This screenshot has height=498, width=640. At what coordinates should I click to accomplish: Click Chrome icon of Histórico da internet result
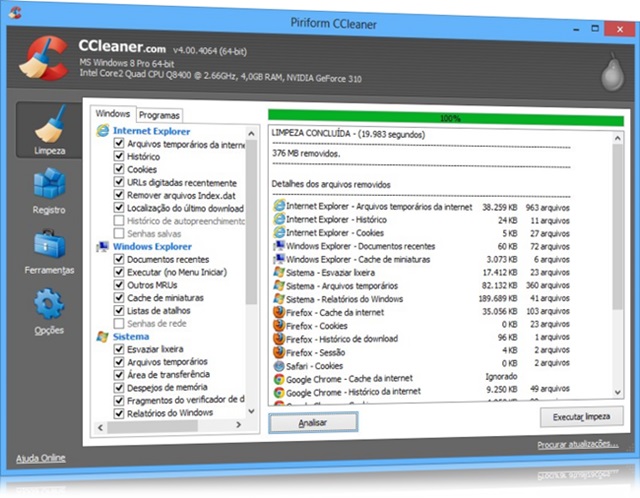coord(279,393)
